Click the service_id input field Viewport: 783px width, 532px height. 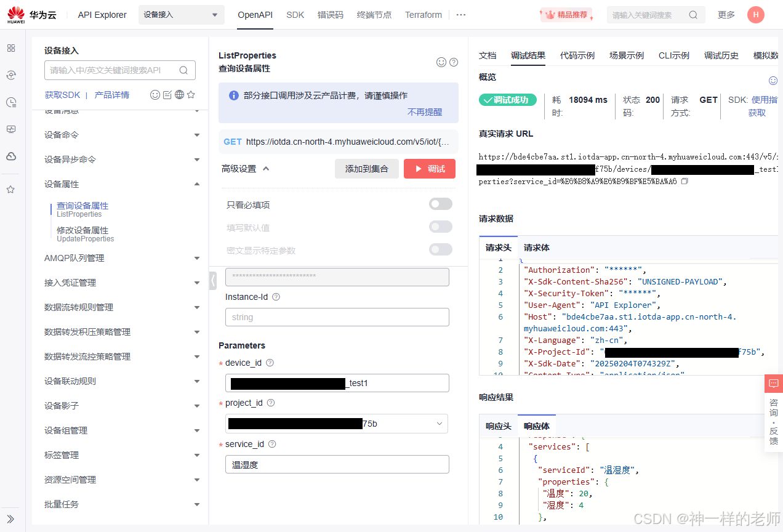pyautogui.click(x=337, y=464)
